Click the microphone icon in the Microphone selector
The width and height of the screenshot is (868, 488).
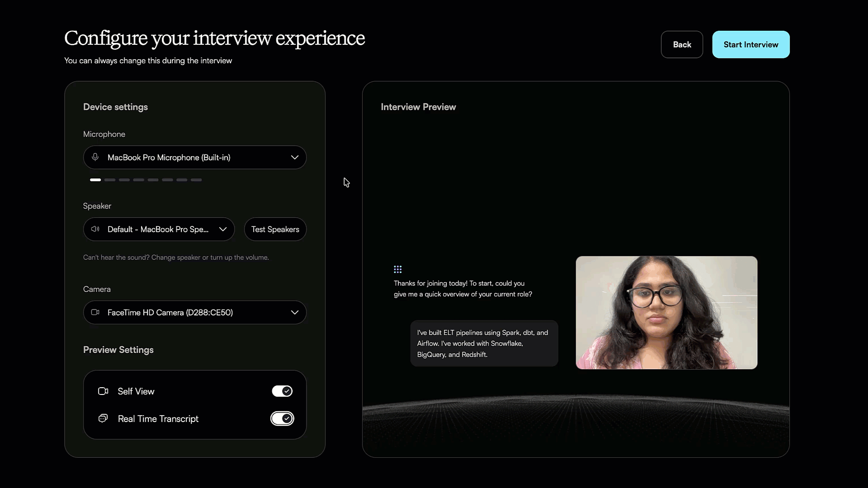[95, 157]
